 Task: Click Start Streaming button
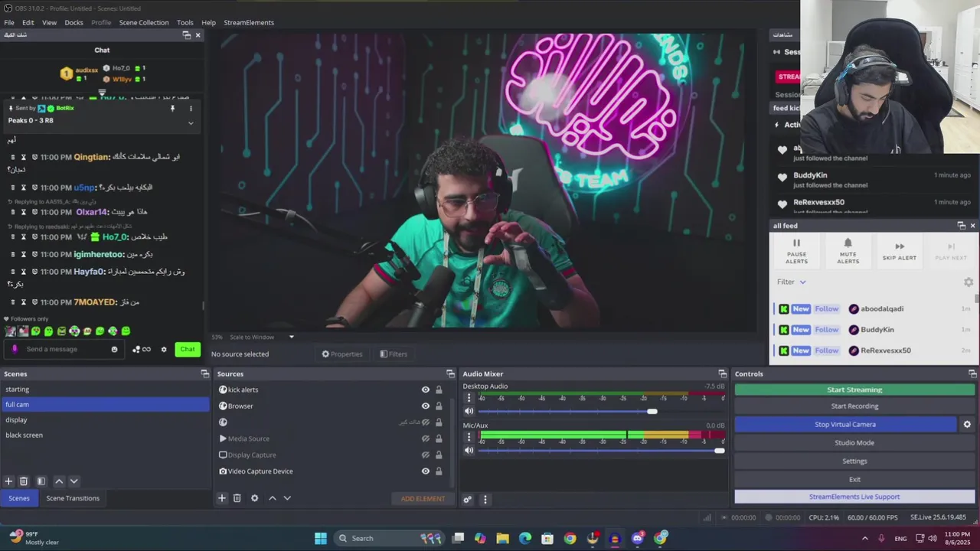(854, 390)
